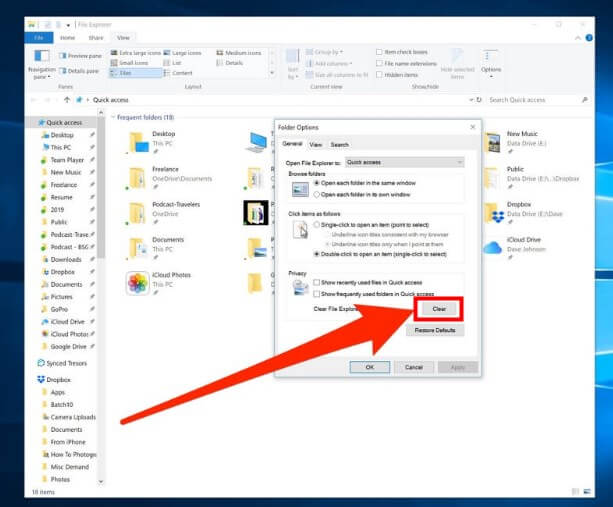This screenshot has width=613, height=507.
Task: Click Hide selected items icon
Action: 457,64
